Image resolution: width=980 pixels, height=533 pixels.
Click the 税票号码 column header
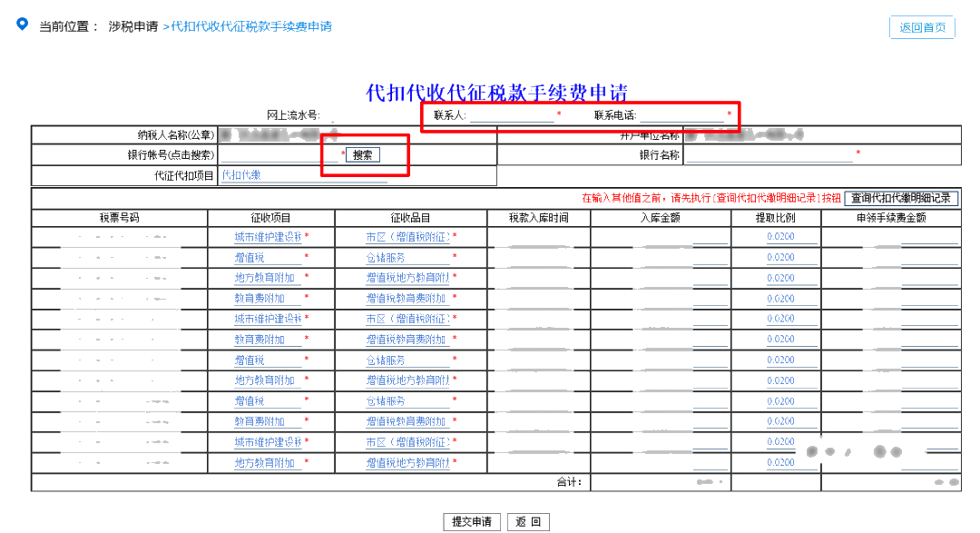(120, 218)
